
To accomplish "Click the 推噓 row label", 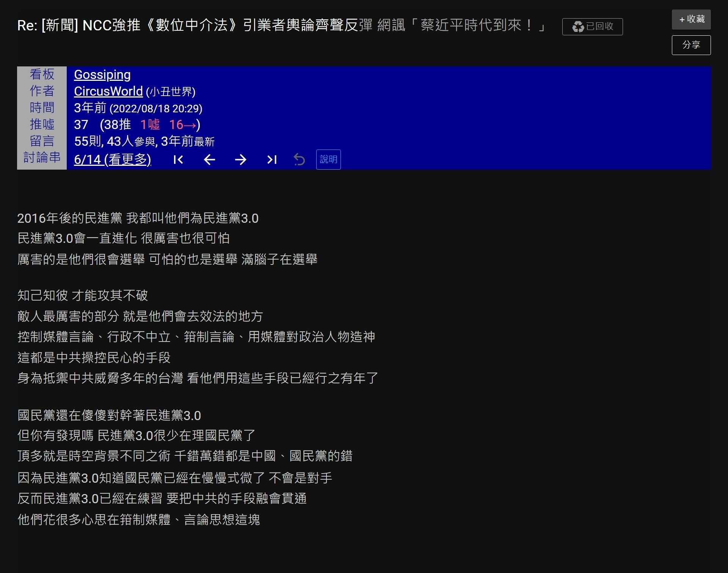I will (x=42, y=124).
